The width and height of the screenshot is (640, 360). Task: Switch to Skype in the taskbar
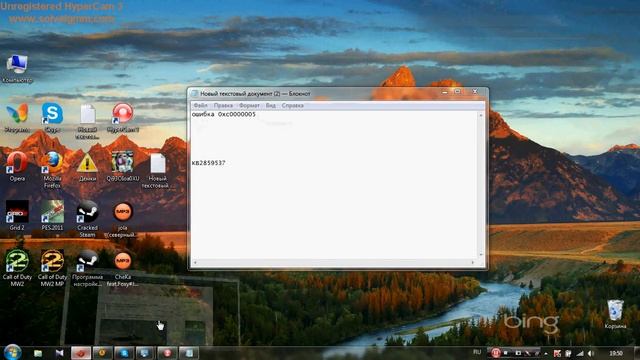click(x=124, y=353)
